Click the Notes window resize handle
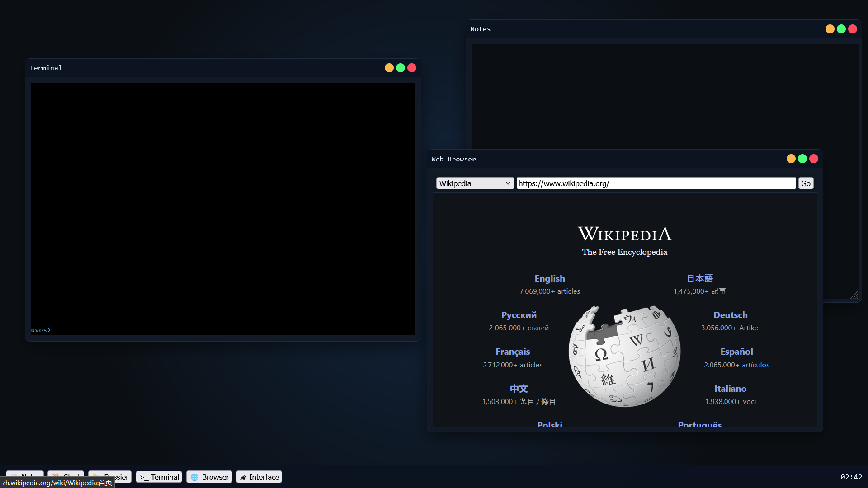The width and height of the screenshot is (868, 488). (x=854, y=295)
